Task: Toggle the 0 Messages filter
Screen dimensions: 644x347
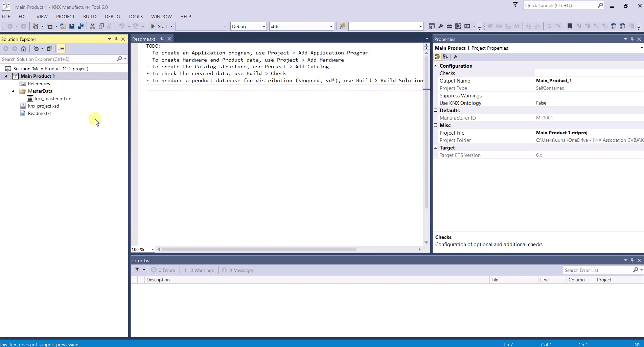Action: (x=238, y=270)
